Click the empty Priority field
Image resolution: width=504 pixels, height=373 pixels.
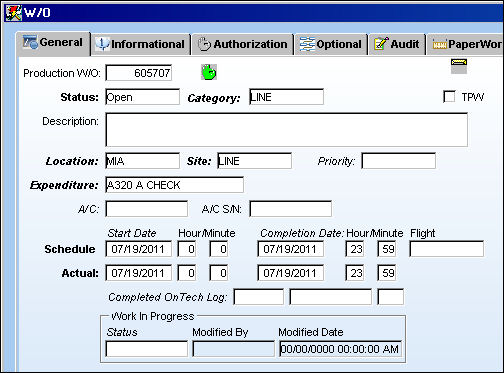point(398,161)
